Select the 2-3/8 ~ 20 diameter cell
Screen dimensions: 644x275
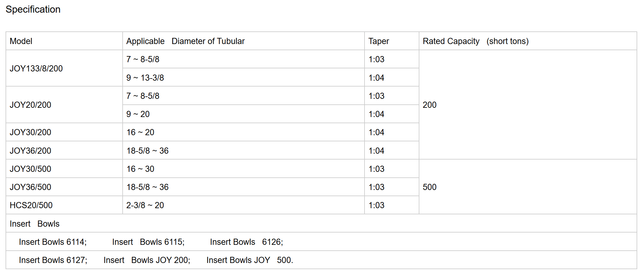tap(145, 205)
